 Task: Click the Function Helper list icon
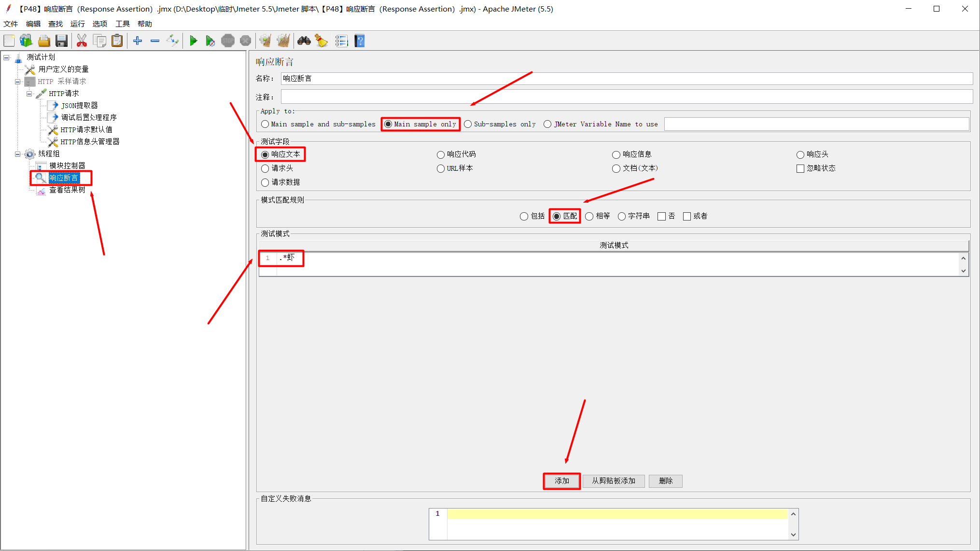(341, 41)
